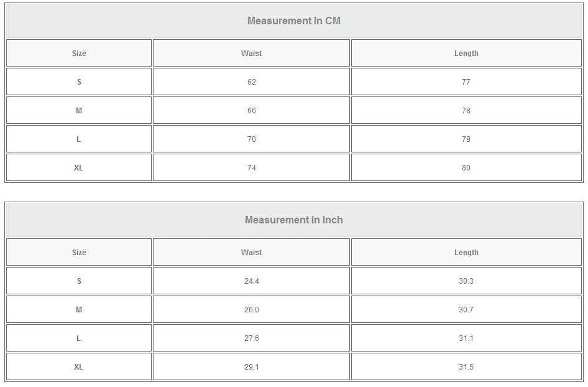Screen dimensions: 588x387
Task: Click the cell showing waist 70
Action: coord(251,139)
